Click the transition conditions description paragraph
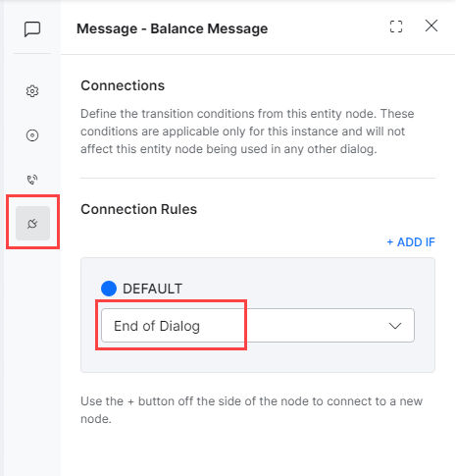This screenshot has height=476, width=456. tap(247, 132)
